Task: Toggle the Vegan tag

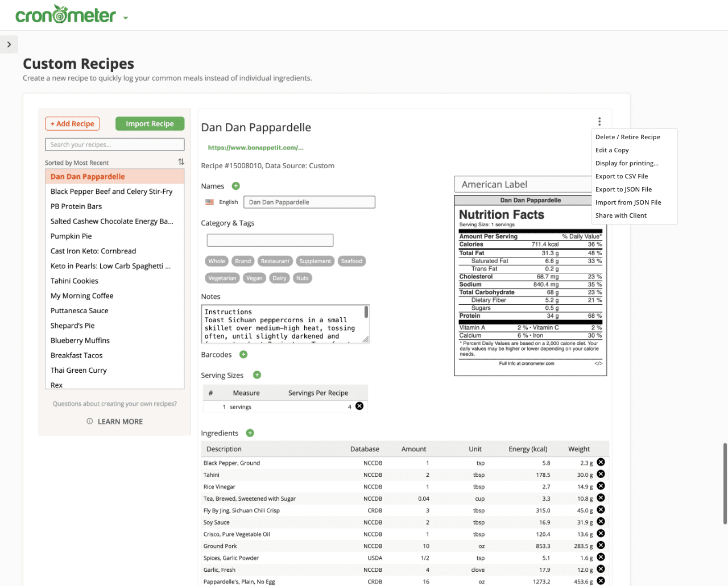Action: coord(254,277)
